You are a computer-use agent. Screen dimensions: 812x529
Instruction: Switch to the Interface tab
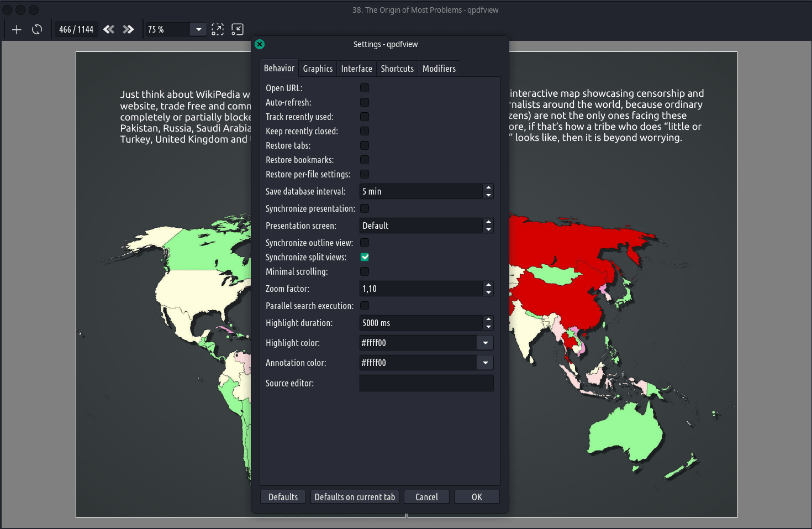coord(356,69)
